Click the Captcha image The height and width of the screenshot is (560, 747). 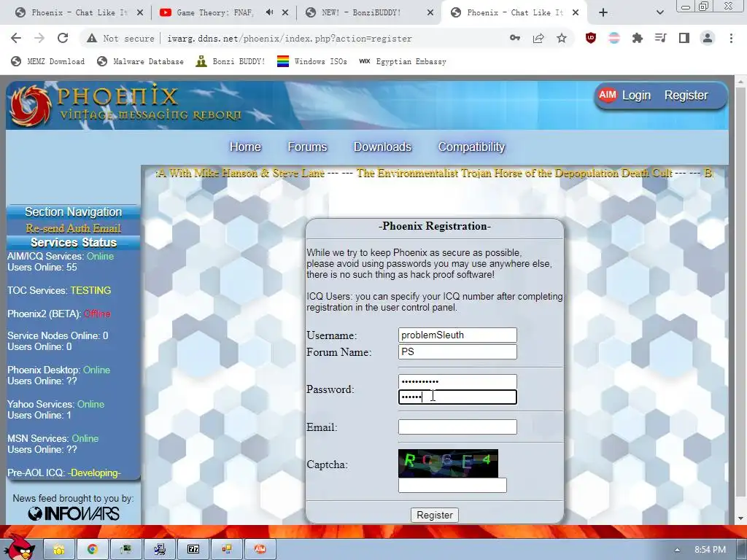(449, 463)
